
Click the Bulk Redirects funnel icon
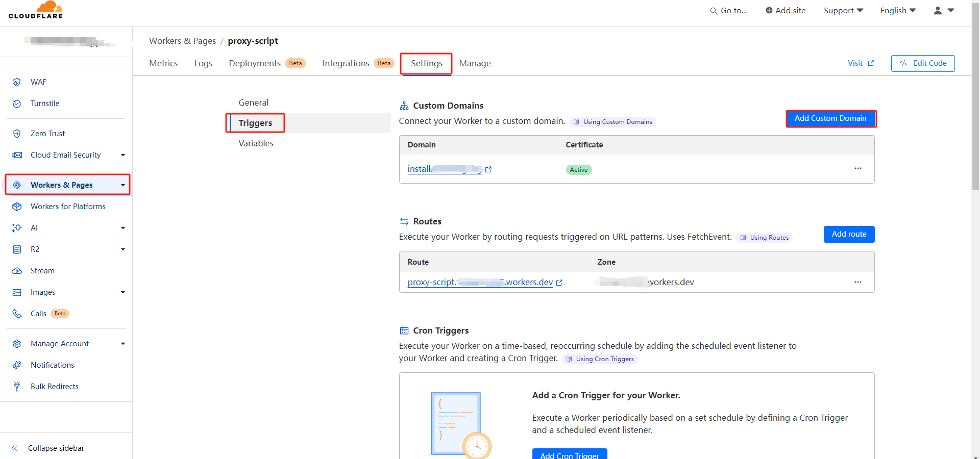(x=17, y=387)
